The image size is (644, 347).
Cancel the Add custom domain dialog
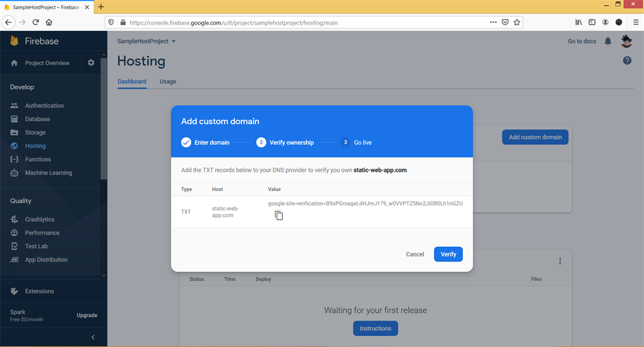click(415, 254)
